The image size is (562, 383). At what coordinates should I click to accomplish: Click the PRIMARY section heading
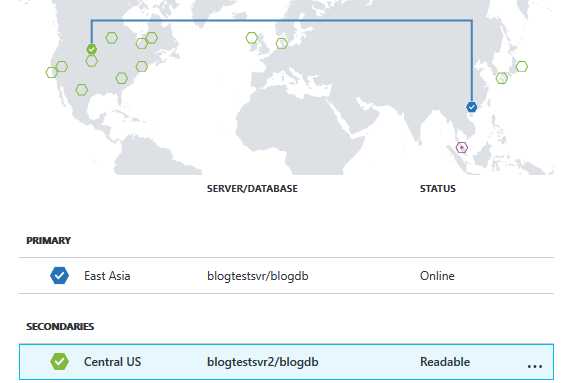tap(48, 240)
